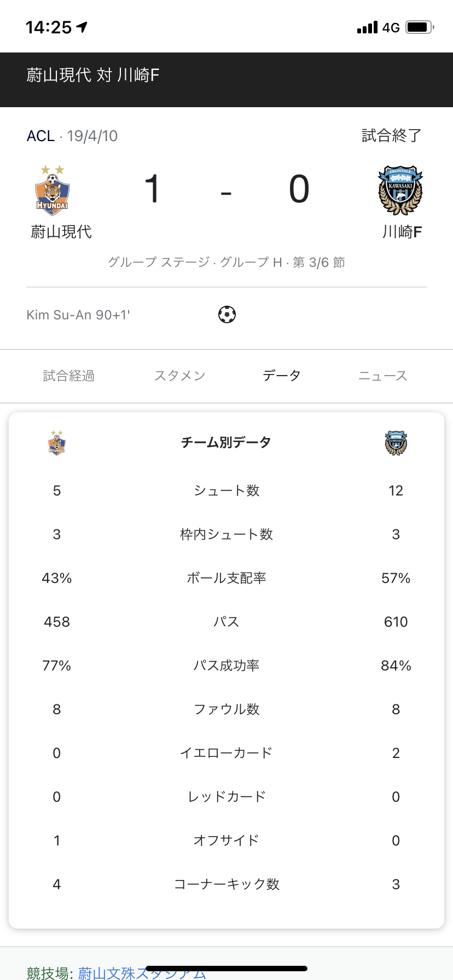
Task: Tap the Kawasaki Frontale team crest
Action: coord(400,190)
